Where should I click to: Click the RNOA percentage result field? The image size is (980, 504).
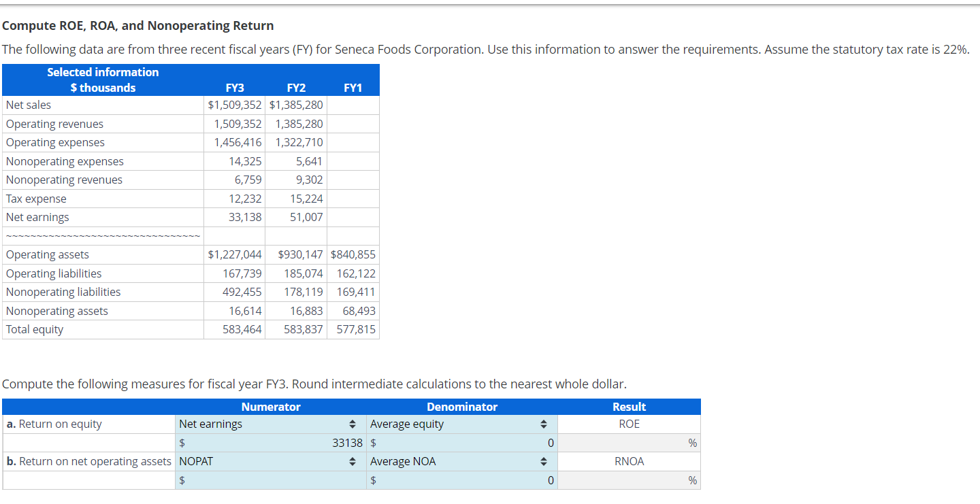coord(629,480)
